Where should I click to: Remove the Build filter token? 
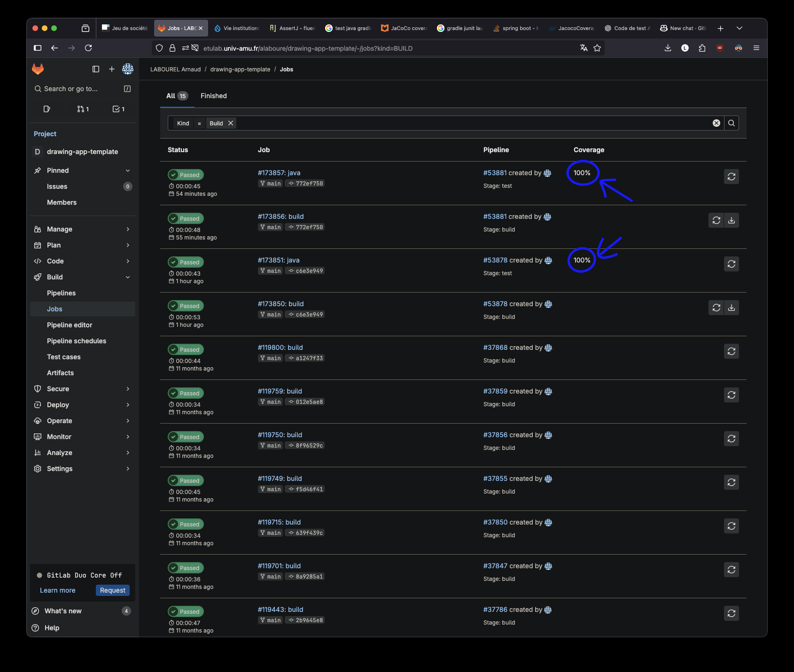coord(231,123)
